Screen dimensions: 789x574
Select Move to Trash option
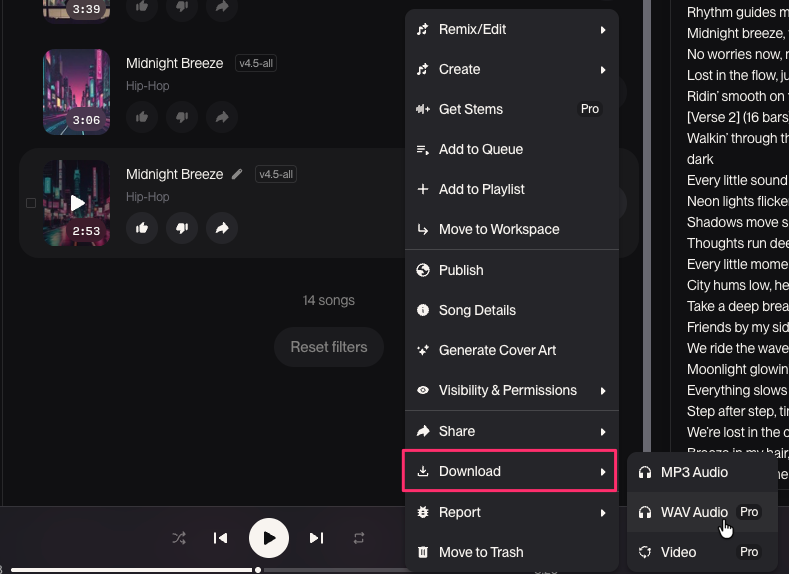coord(480,552)
